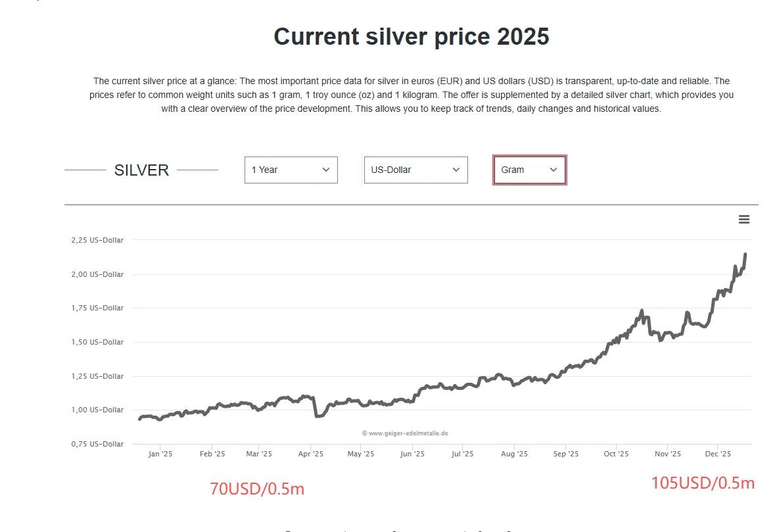Viewport: 779px width, 532px height.
Task: Select the Jul '25 x-axis label
Action: pos(462,454)
